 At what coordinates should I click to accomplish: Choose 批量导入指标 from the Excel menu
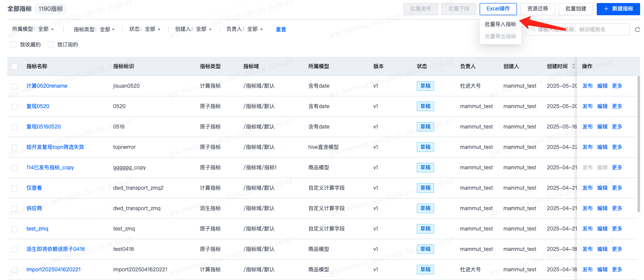click(x=500, y=24)
